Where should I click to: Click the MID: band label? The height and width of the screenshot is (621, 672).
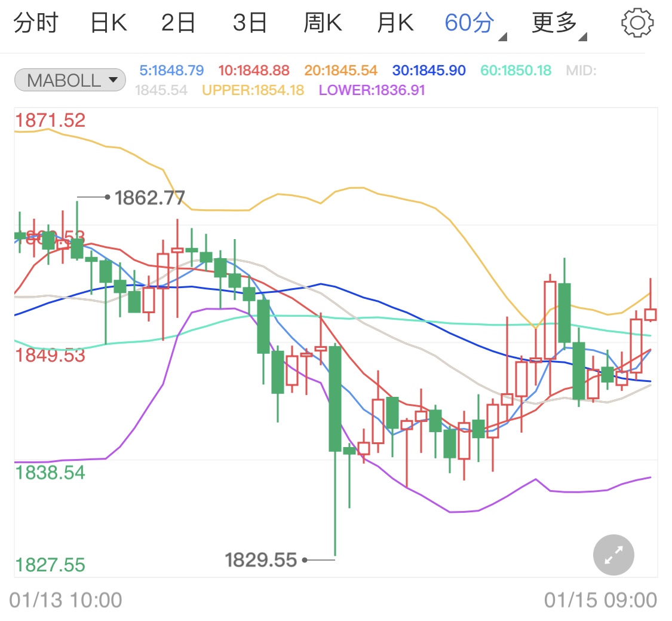pos(581,71)
